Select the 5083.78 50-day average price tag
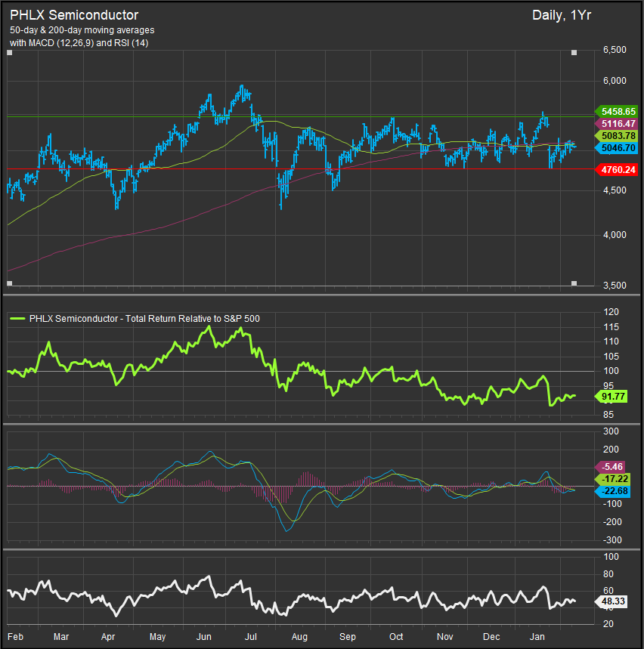This screenshot has width=644, height=649. (x=616, y=136)
